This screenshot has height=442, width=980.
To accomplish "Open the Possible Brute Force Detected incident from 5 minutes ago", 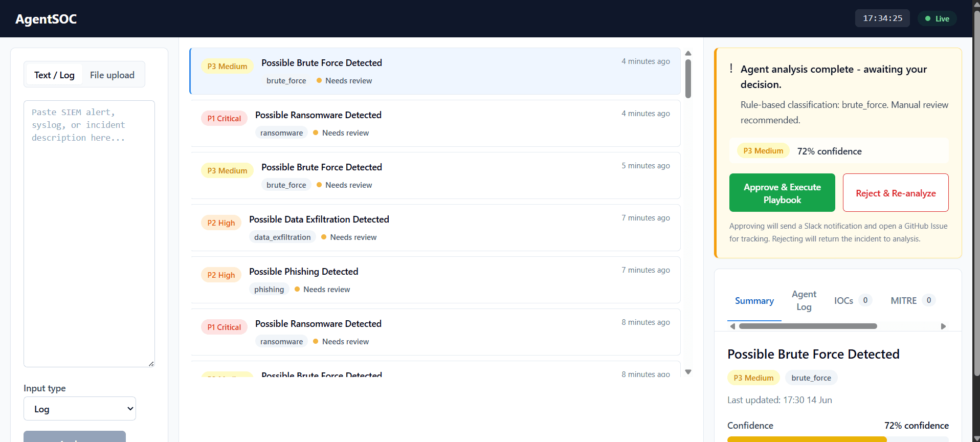I will [x=435, y=175].
